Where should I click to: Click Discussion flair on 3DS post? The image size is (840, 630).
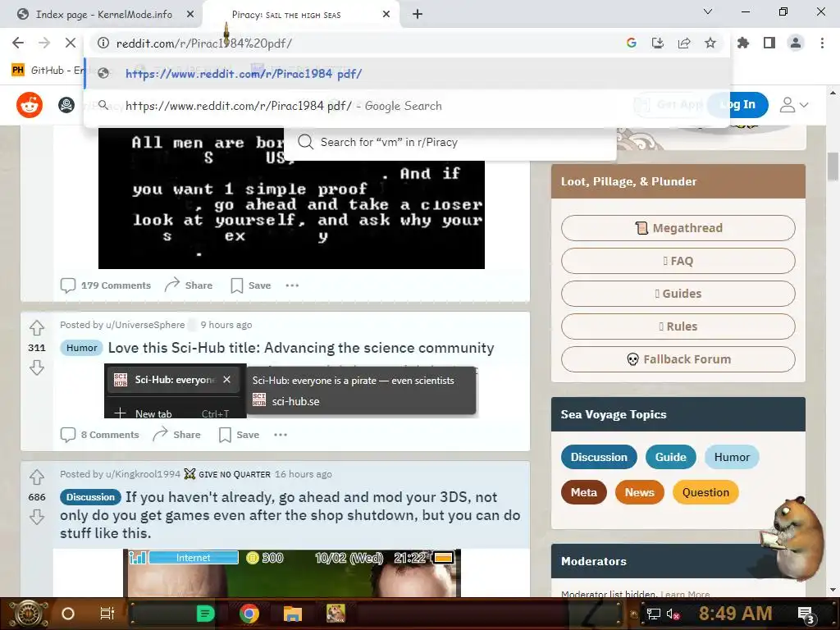[90, 497]
